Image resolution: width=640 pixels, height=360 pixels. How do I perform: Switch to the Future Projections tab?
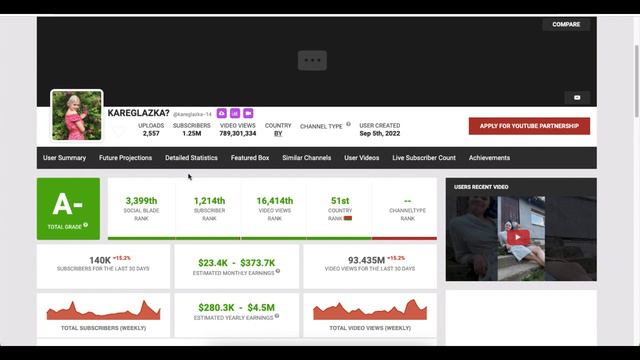pyautogui.click(x=125, y=158)
